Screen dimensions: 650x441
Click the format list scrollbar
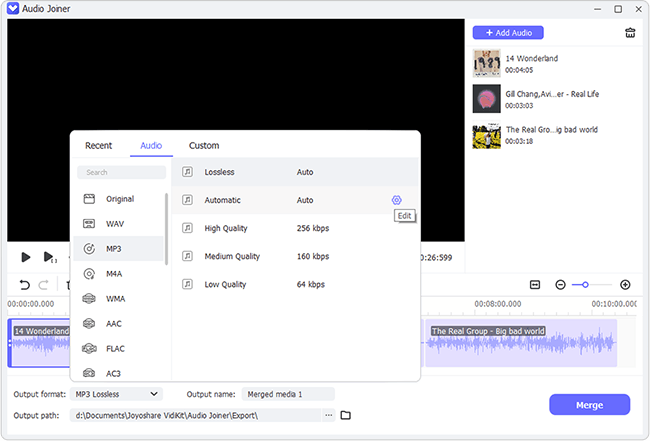(x=166, y=229)
